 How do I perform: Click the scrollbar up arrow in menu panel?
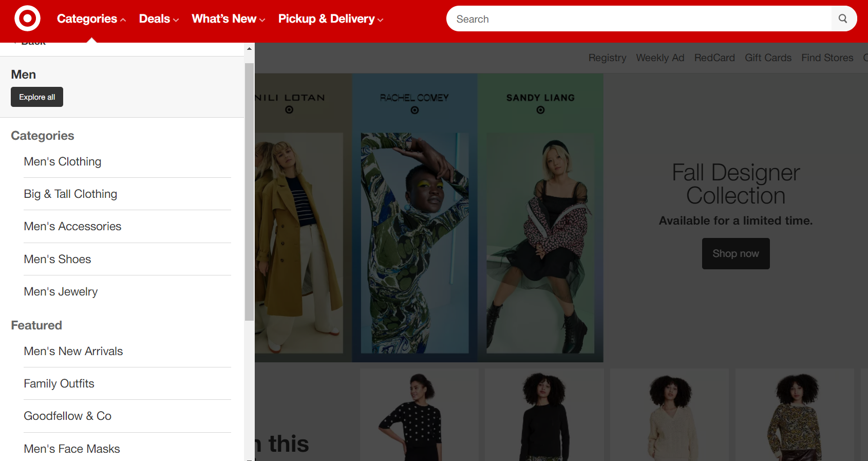[x=249, y=49]
